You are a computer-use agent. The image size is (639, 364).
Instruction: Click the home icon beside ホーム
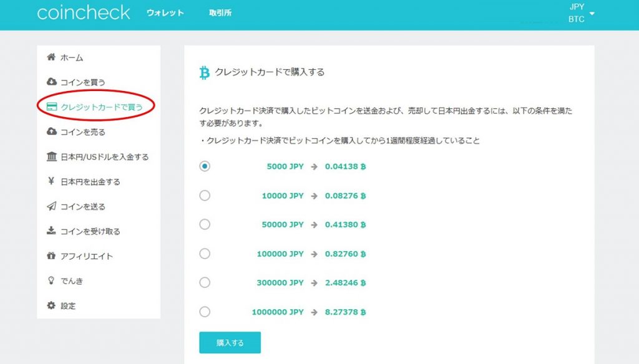click(51, 57)
